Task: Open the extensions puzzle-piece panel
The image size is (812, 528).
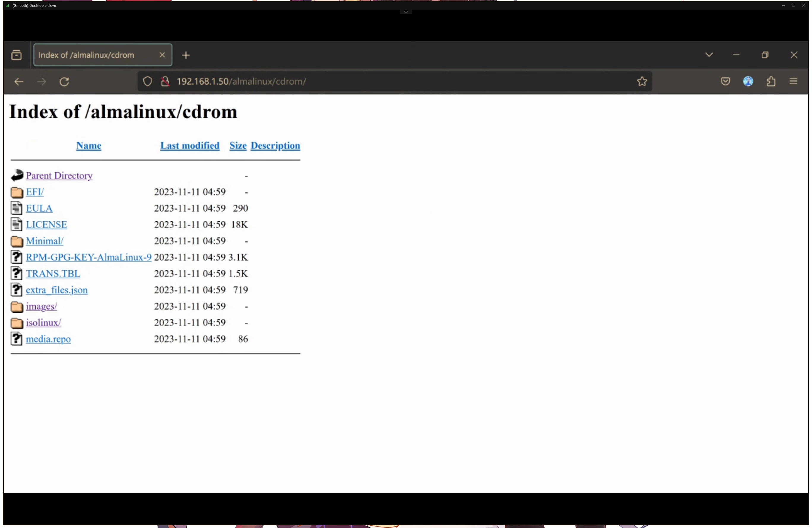Action: click(x=771, y=81)
